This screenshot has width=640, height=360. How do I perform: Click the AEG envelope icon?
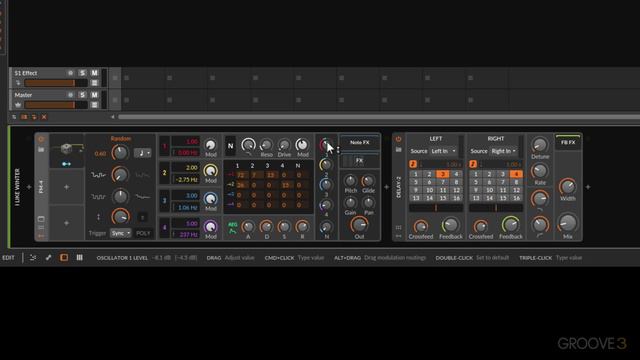coord(232,228)
